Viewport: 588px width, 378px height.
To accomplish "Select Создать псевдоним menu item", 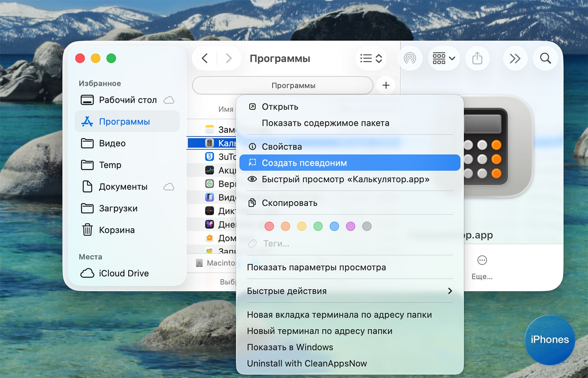I will point(304,163).
